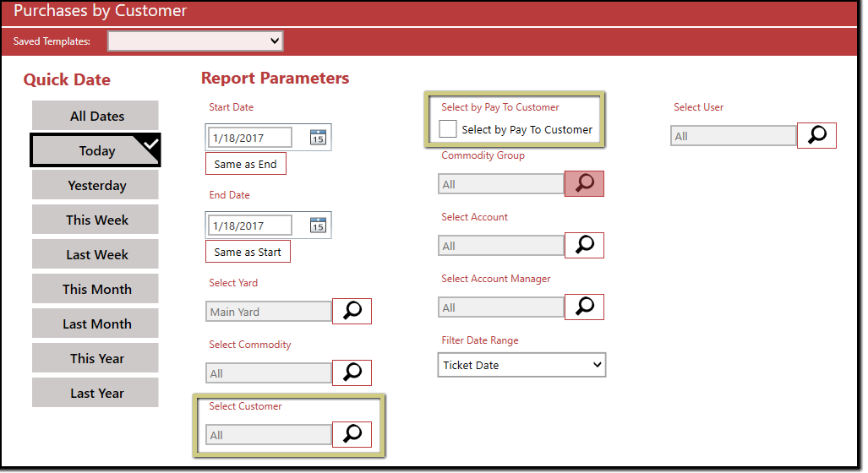Screen dimensions: 868x473
Task: Select Last Year quick date
Action: click(96, 393)
